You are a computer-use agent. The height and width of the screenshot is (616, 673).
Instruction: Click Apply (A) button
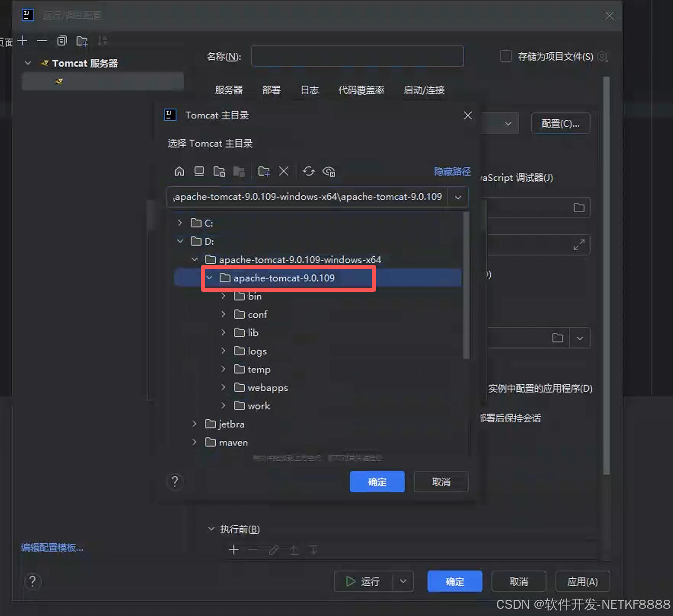click(583, 581)
